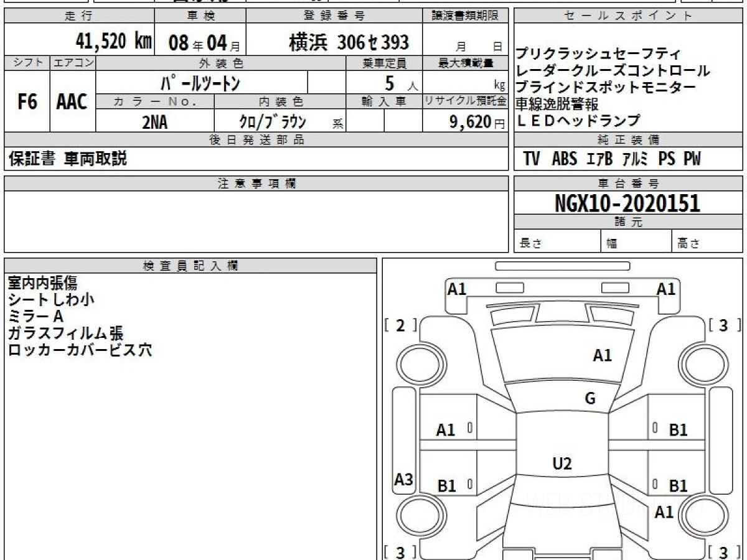Click the 乗車定員 header
Viewport: 747px width, 560px height.
pos(385,63)
